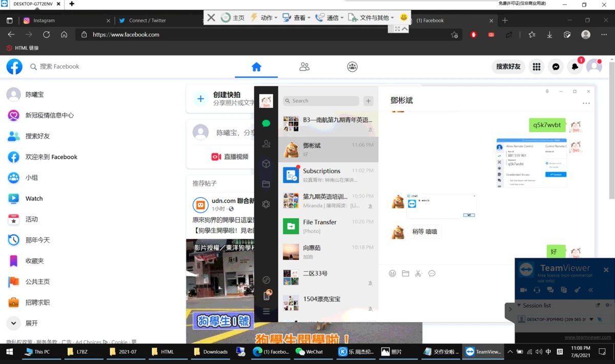Enable remote cursor for DESKTOP-JPDPMM2 session

[599, 319]
